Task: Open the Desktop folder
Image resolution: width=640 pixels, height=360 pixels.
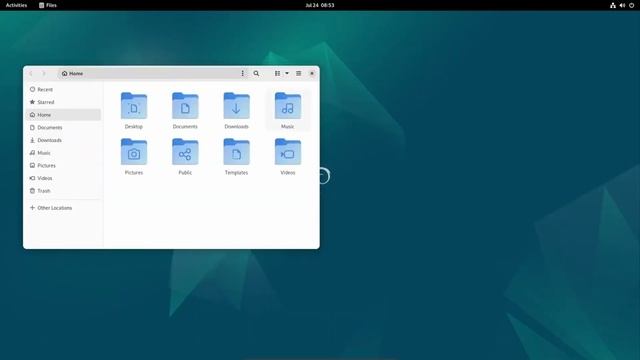Action: pyautogui.click(x=133, y=110)
